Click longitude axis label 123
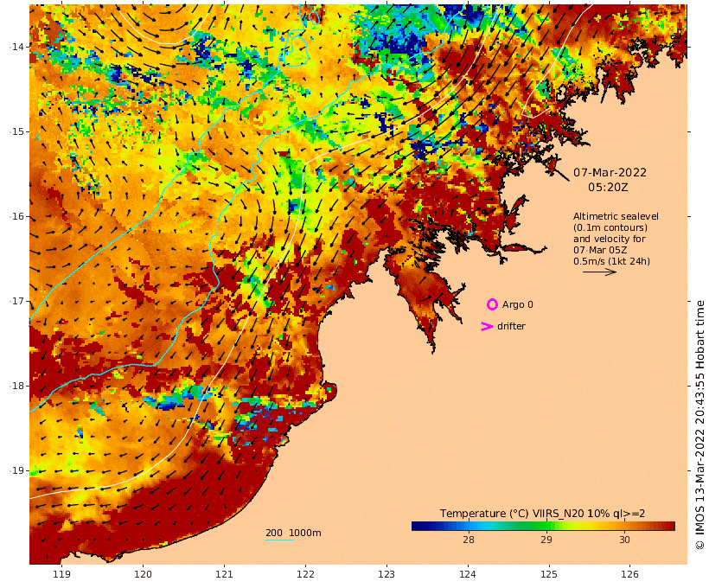Screen dimensions: 709x588 pyautogui.click(x=386, y=574)
